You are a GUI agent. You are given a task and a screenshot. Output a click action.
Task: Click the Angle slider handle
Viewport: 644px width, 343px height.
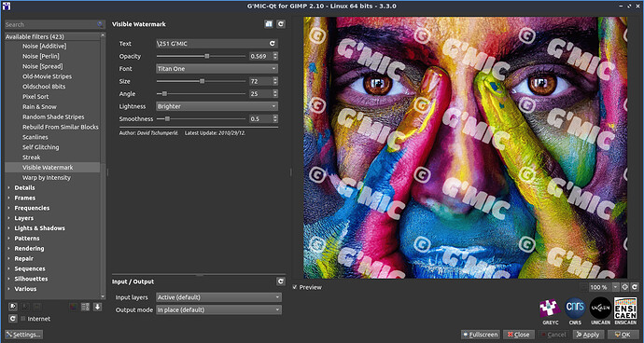[164, 93]
